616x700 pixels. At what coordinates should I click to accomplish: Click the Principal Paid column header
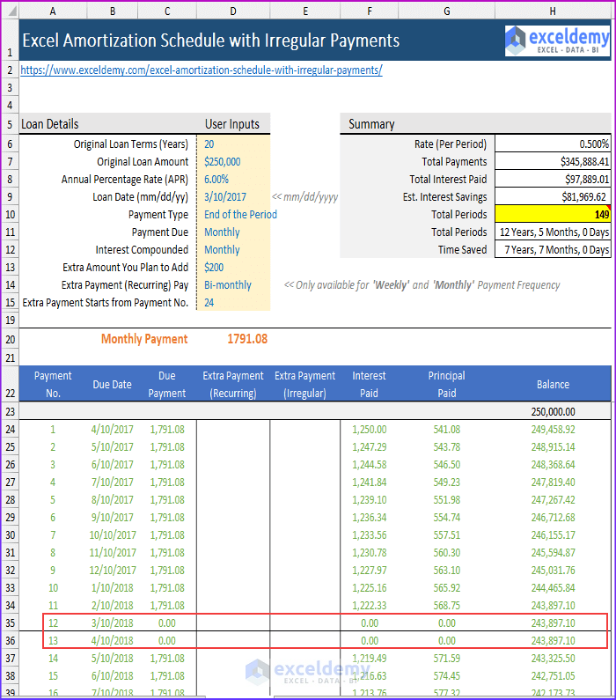(446, 385)
